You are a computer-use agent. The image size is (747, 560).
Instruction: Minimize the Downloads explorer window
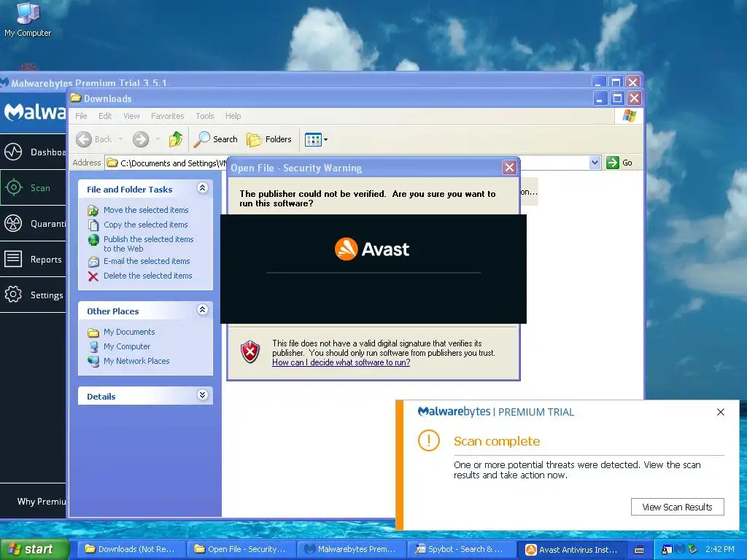(600, 98)
